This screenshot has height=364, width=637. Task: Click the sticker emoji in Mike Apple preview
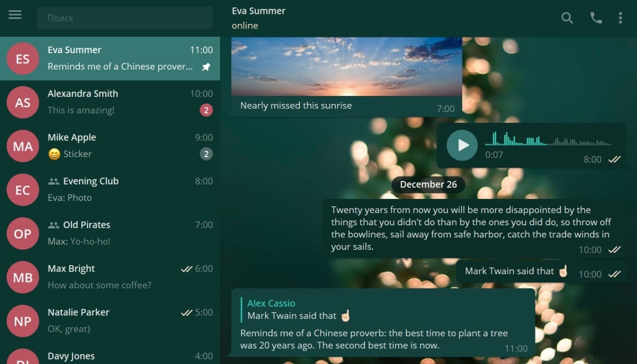54,154
